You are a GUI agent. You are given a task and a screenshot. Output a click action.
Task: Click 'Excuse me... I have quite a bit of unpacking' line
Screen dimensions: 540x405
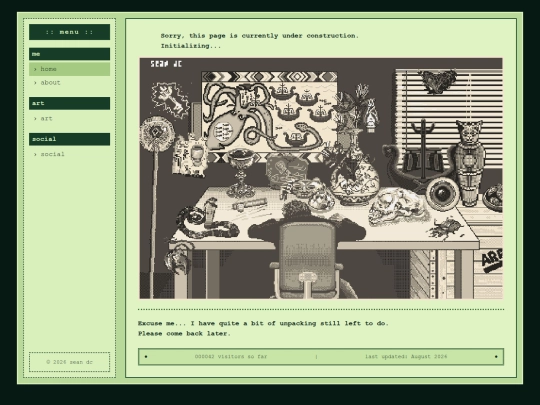click(x=263, y=323)
